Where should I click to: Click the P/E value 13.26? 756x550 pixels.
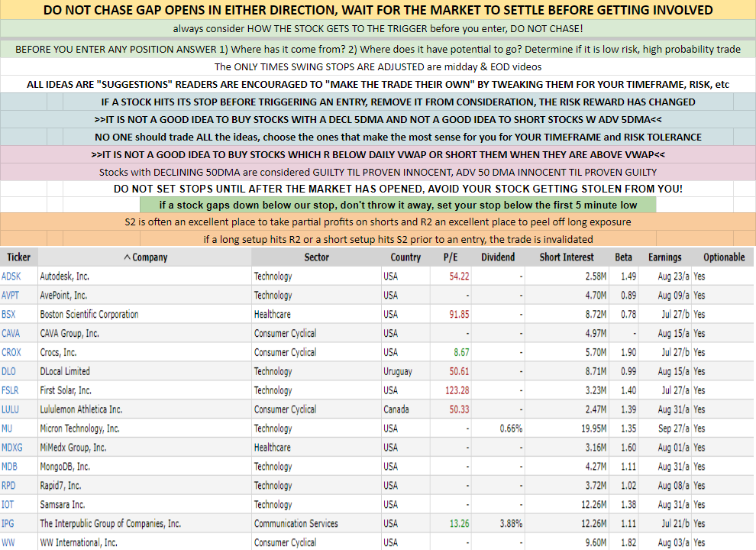[459, 523]
